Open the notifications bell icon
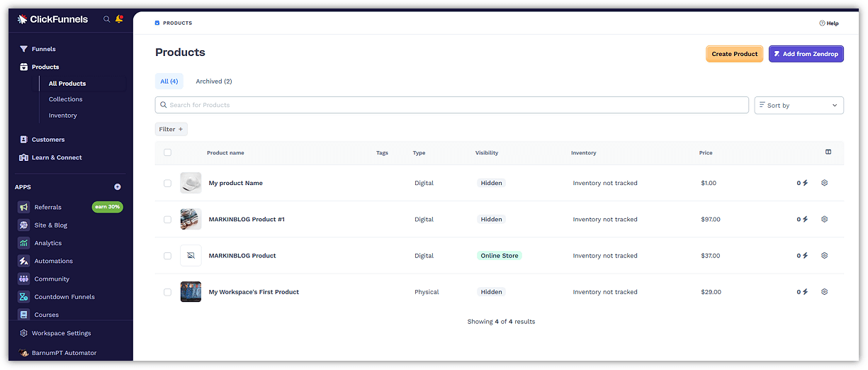868x370 pixels. coord(119,18)
